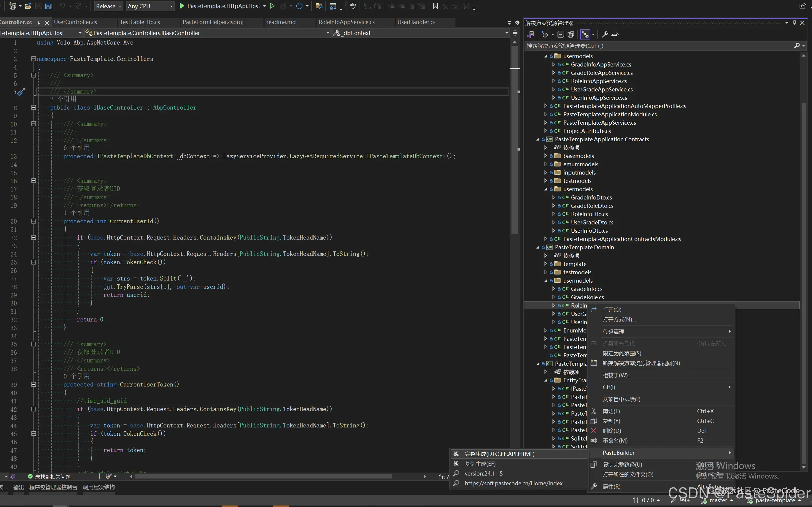Click the Save All toolbar icon
This screenshot has height=507, width=812.
click(48, 6)
